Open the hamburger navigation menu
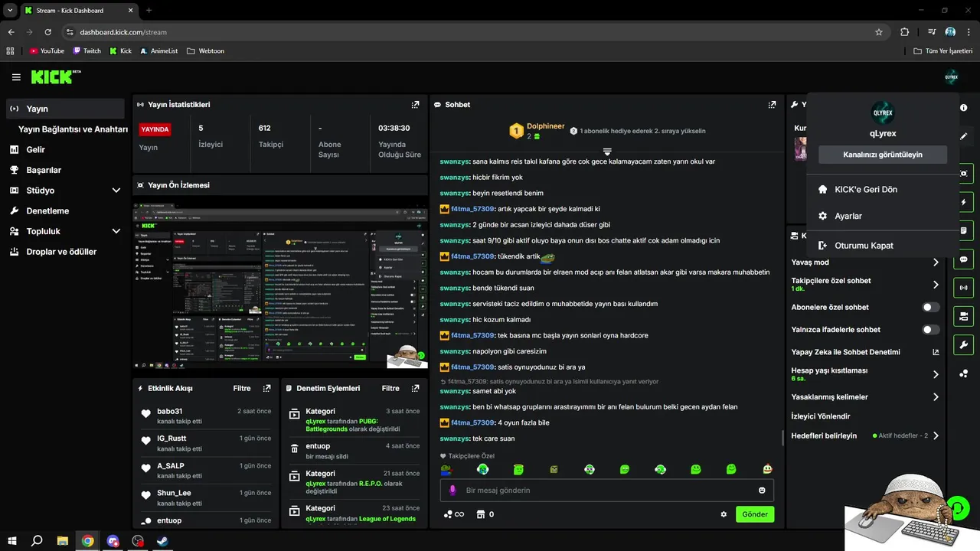The image size is (980, 551). tap(16, 77)
